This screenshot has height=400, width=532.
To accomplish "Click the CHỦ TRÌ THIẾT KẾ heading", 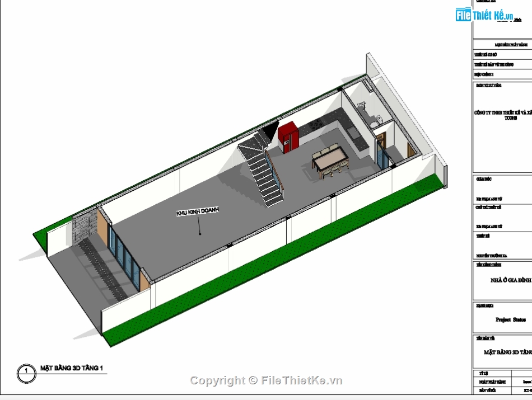I will point(488,207).
